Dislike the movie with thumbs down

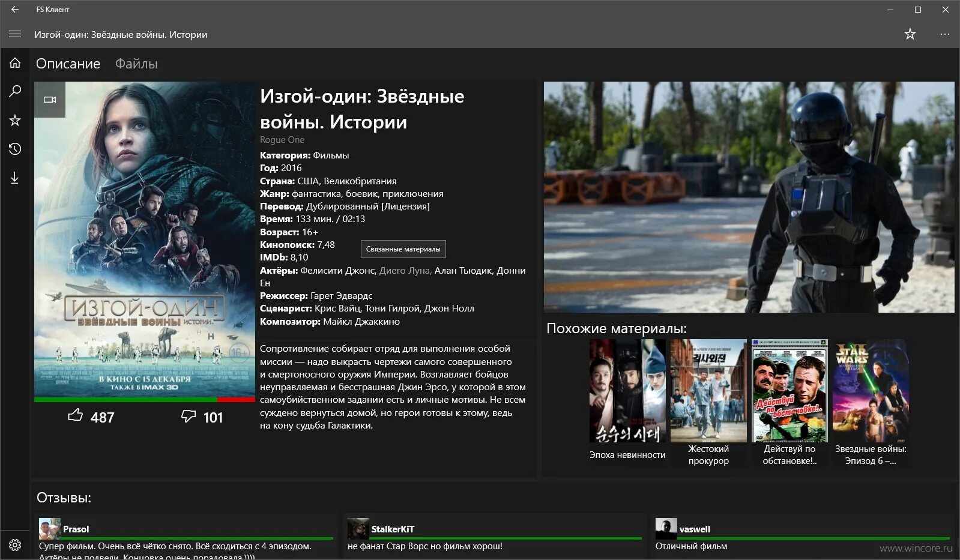pyautogui.click(x=189, y=416)
